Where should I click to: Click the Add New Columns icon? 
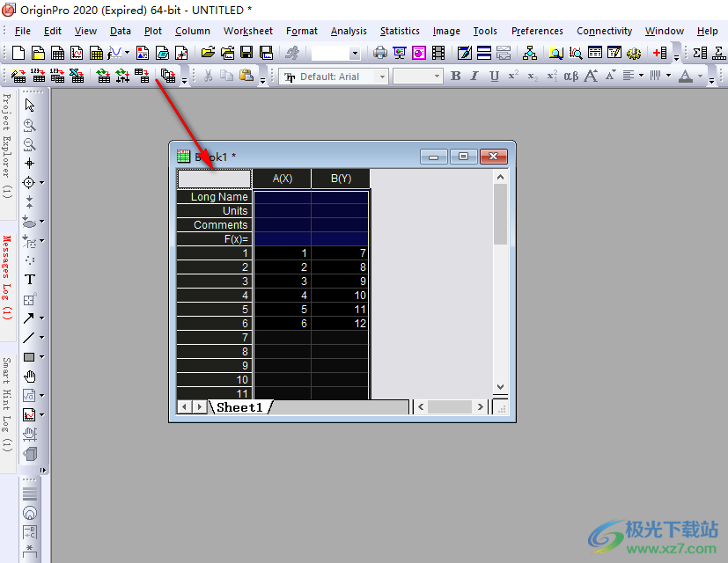pos(659,53)
